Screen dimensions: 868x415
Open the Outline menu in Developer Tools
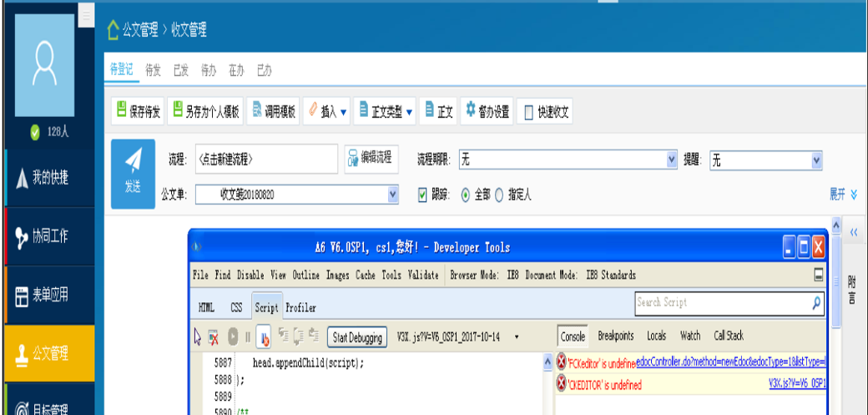[306, 275]
